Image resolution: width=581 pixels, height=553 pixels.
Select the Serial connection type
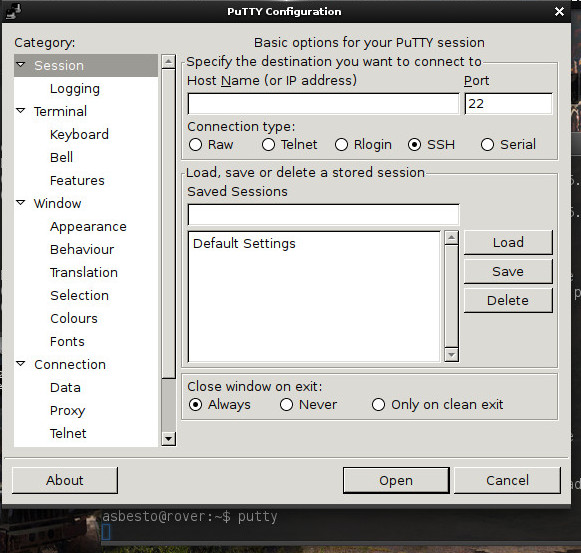tap(487, 145)
